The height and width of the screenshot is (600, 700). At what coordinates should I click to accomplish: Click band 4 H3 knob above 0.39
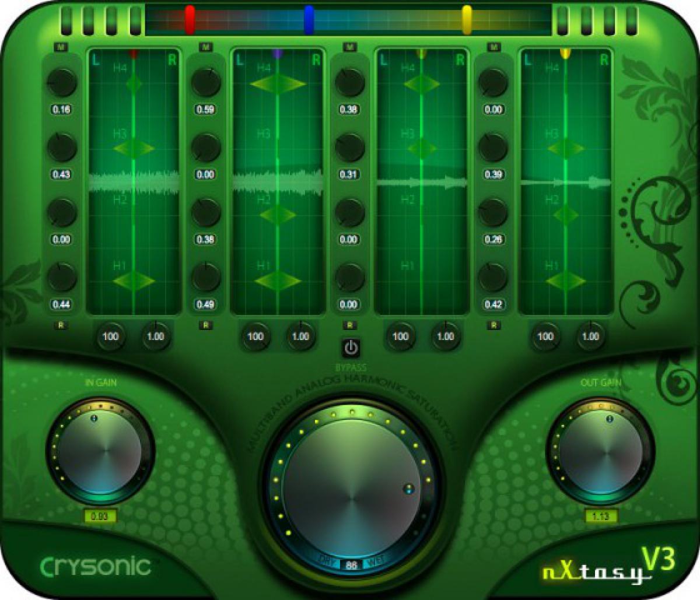(x=494, y=147)
